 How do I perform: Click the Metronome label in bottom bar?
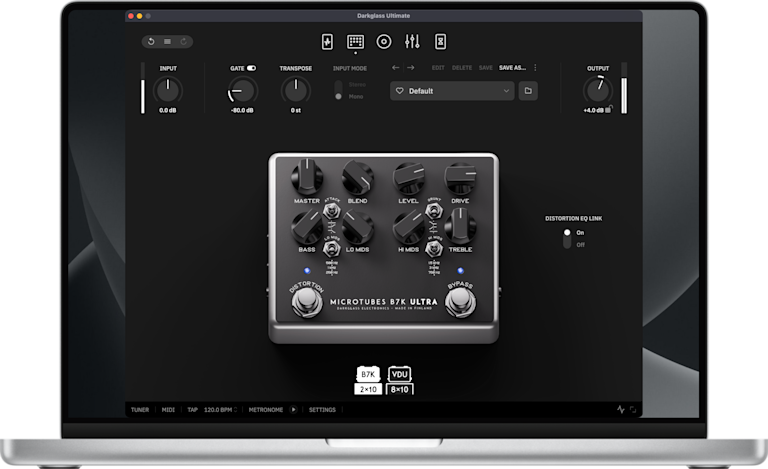coord(265,409)
